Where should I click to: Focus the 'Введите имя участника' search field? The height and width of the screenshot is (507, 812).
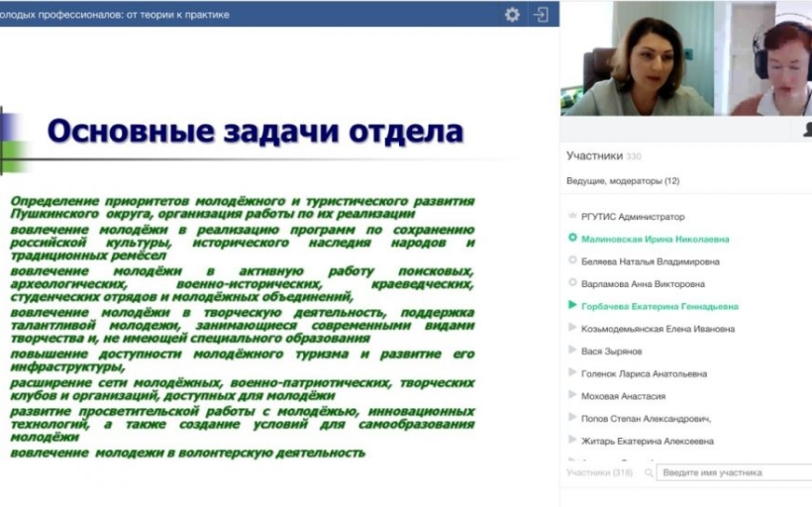point(734,472)
